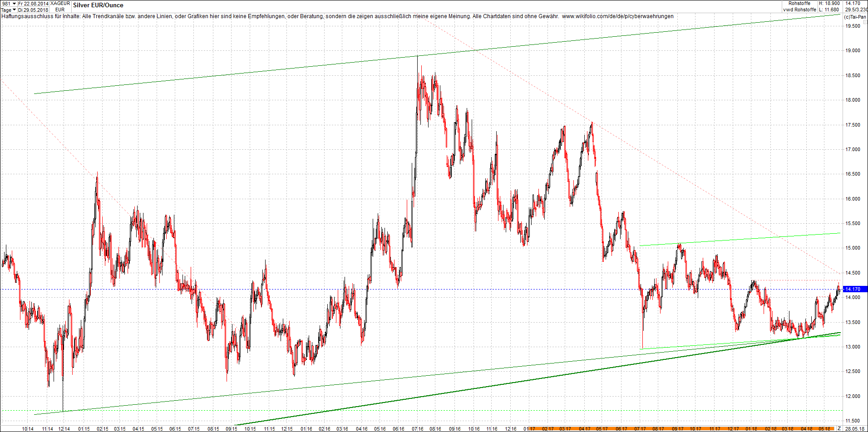Click the 19.000 price axis label
This screenshot has width=868, height=432.
tap(853, 51)
